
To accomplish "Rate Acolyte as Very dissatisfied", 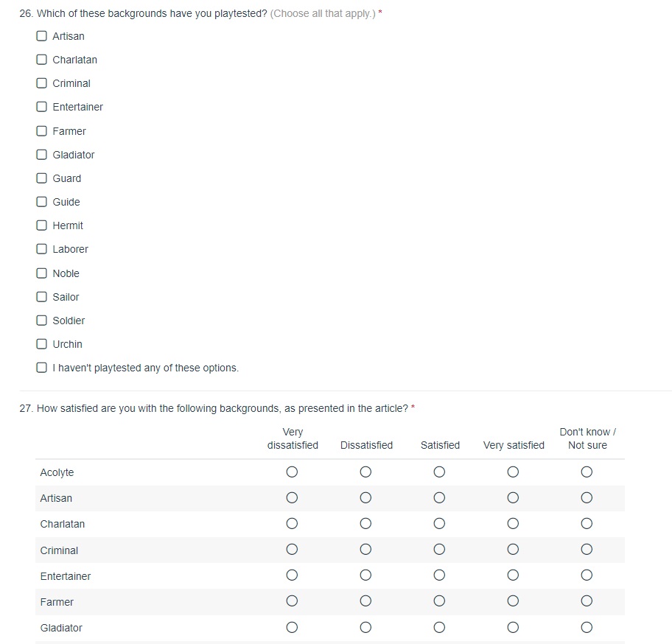I will 292,472.
